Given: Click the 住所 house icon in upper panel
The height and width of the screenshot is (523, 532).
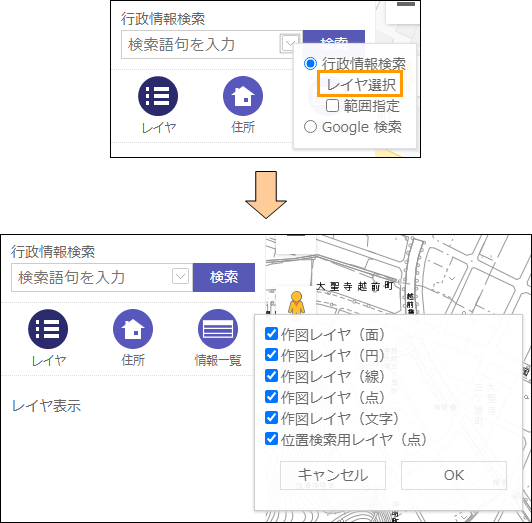Looking at the screenshot, I should pyautogui.click(x=243, y=96).
